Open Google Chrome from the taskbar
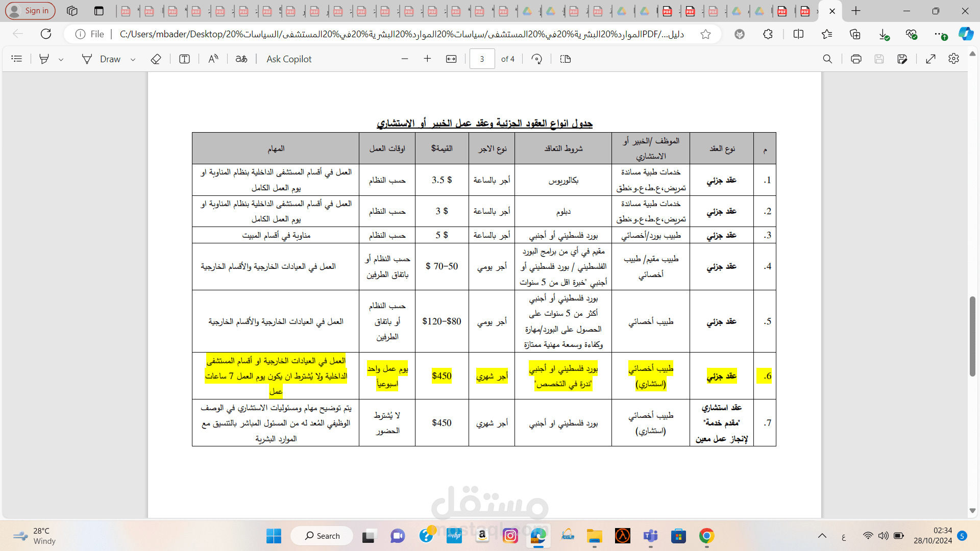The image size is (980, 551). tap(706, 536)
